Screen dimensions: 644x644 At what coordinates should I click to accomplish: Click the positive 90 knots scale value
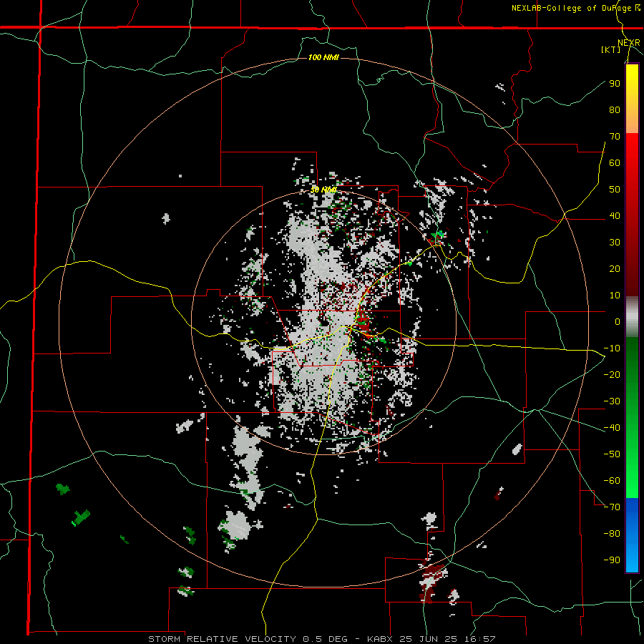click(615, 84)
